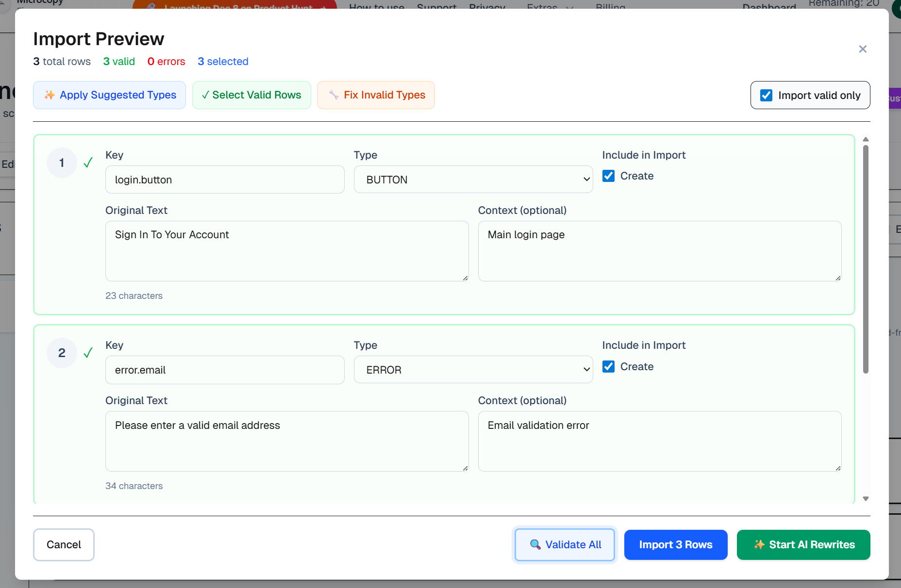
Task: Click the green checkmark beside row 2
Action: (88, 353)
